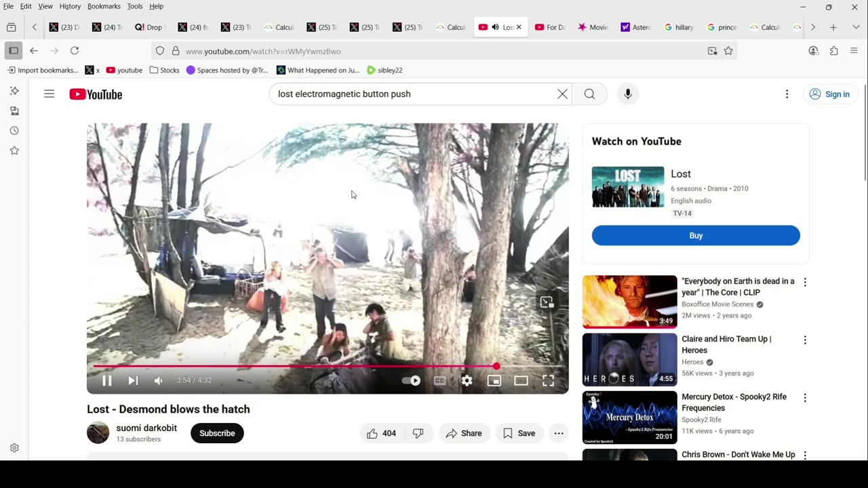The width and height of the screenshot is (868, 488).
Task: Open the sibley22 bookmark
Action: pyautogui.click(x=384, y=70)
